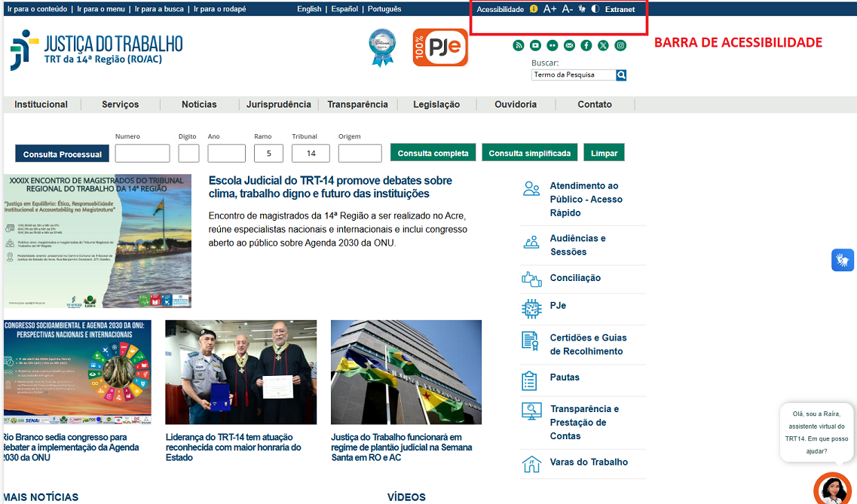857x504 pixels.
Task: Click the 100% PJe logo
Action: click(440, 47)
